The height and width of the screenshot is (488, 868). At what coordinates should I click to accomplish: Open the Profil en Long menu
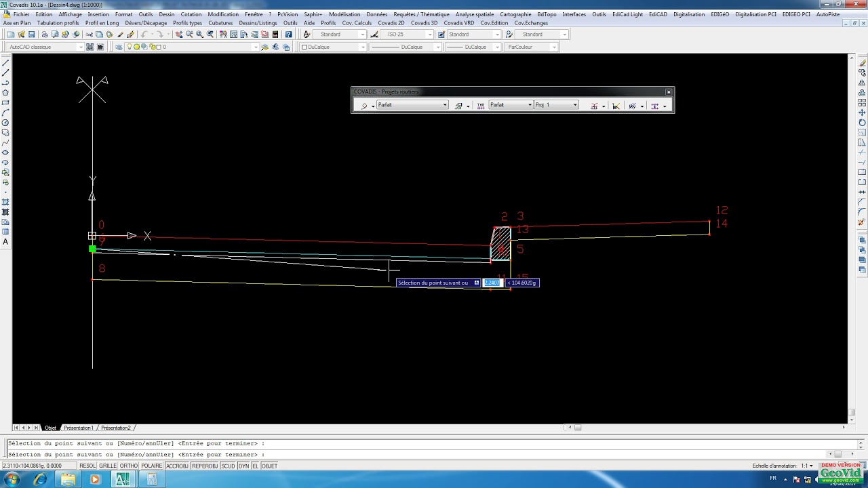(102, 23)
